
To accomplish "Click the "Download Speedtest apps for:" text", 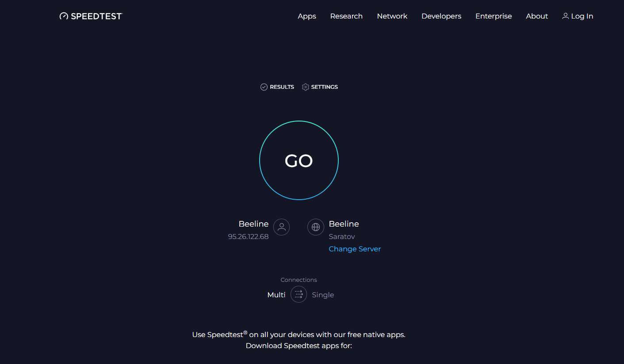I will (x=299, y=345).
